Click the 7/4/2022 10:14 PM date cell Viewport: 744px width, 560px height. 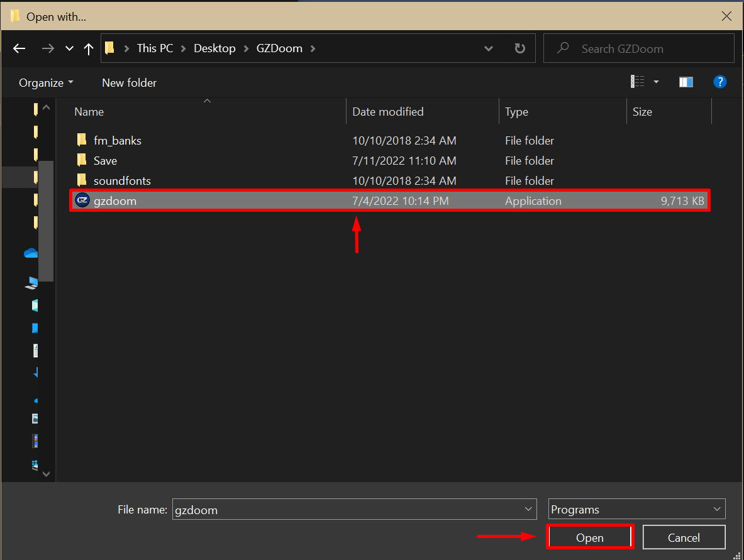[400, 201]
